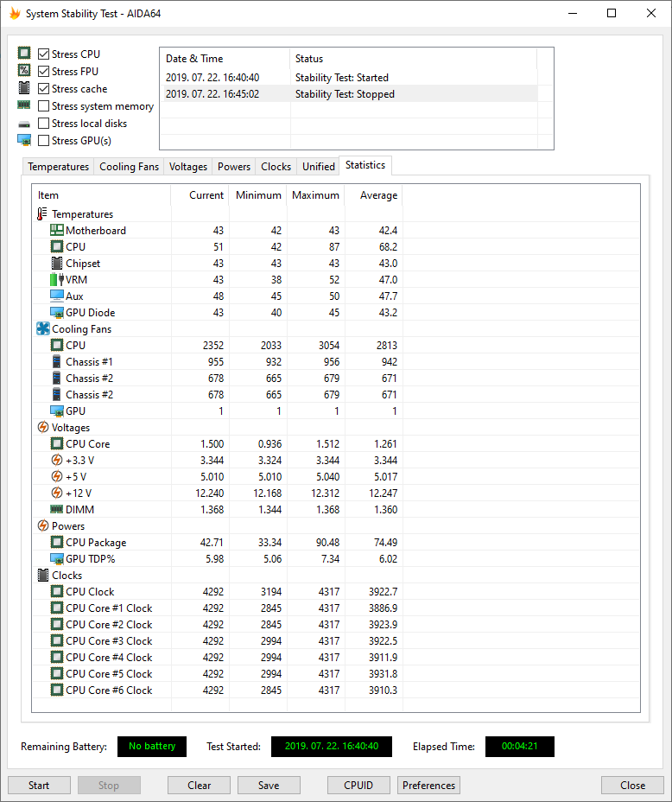
Task: Click the +3.3 V lightning icon
Action: coord(57,460)
